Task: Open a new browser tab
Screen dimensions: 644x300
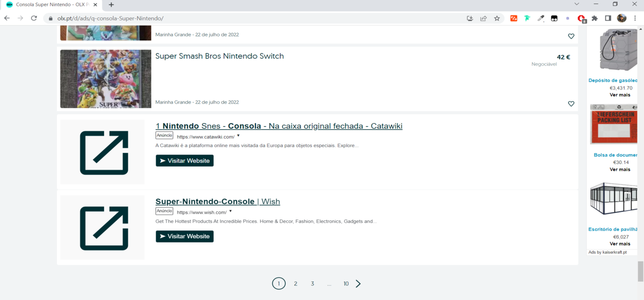Action: (x=111, y=4)
